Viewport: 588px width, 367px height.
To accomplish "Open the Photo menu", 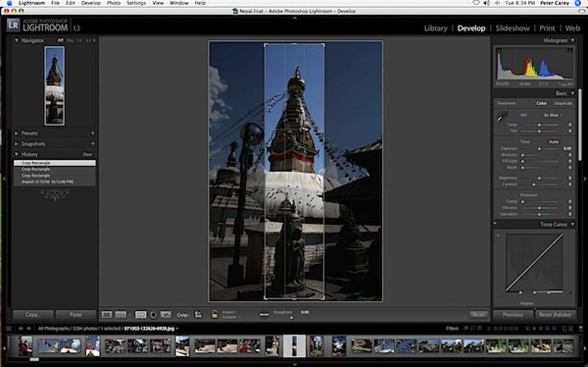I will click(113, 3).
